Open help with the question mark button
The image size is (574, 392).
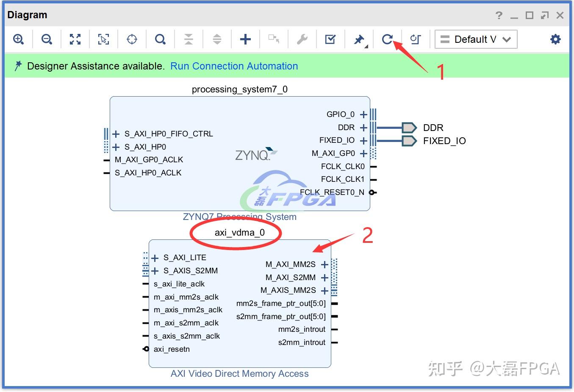coord(499,15)
